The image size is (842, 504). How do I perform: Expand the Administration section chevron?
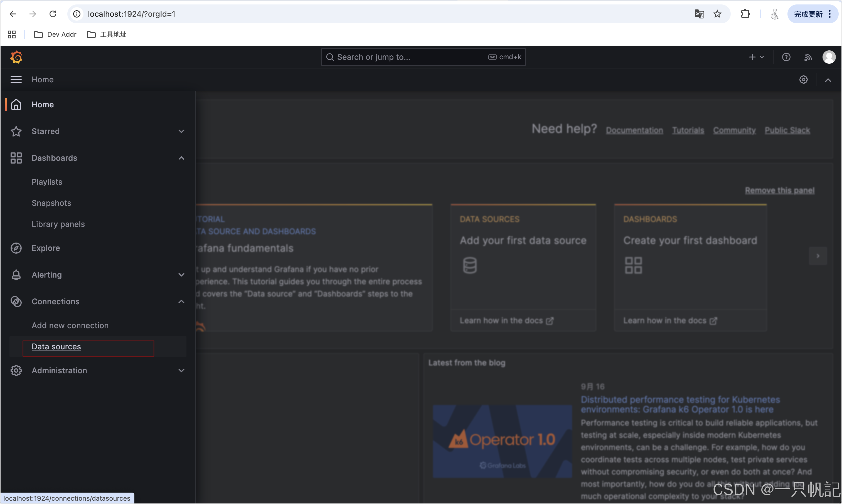181,370
